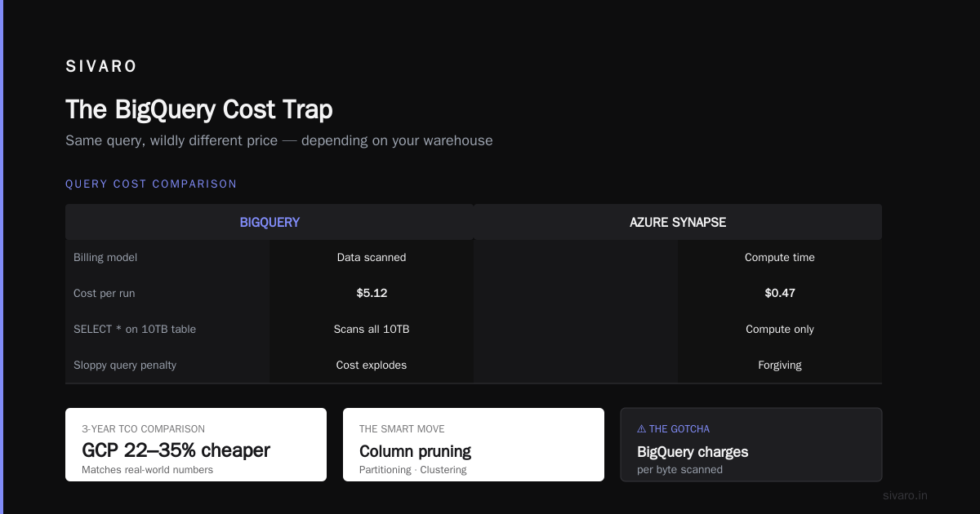980x514 pixels.
Task: Click the 'GCP 22–35% cheaper' headline
Action: point(176,450)
